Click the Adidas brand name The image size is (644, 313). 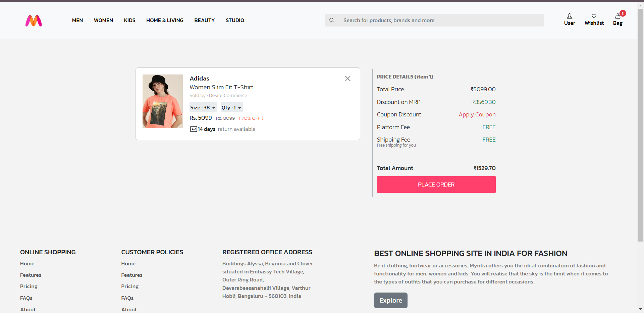200,79
